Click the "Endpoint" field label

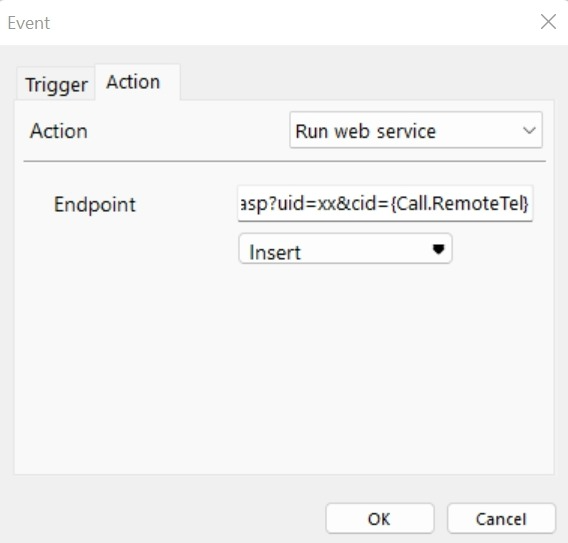[95, 205]
